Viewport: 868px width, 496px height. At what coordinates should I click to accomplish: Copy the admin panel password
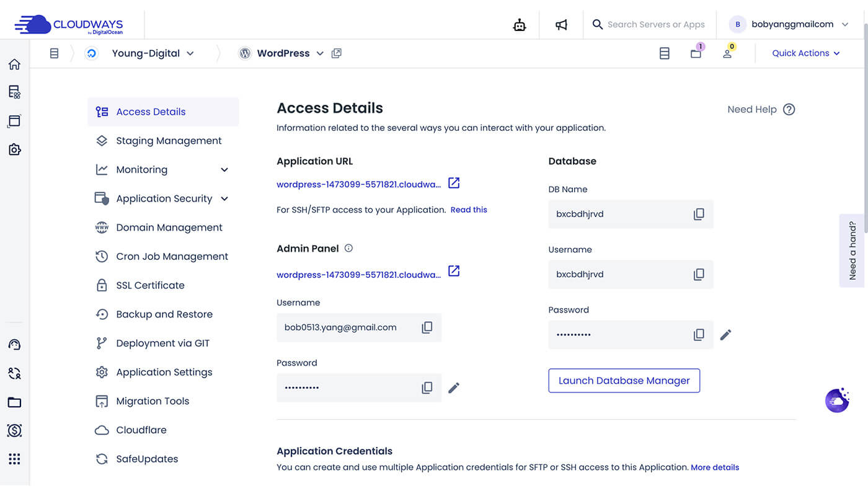pos(427,387)
